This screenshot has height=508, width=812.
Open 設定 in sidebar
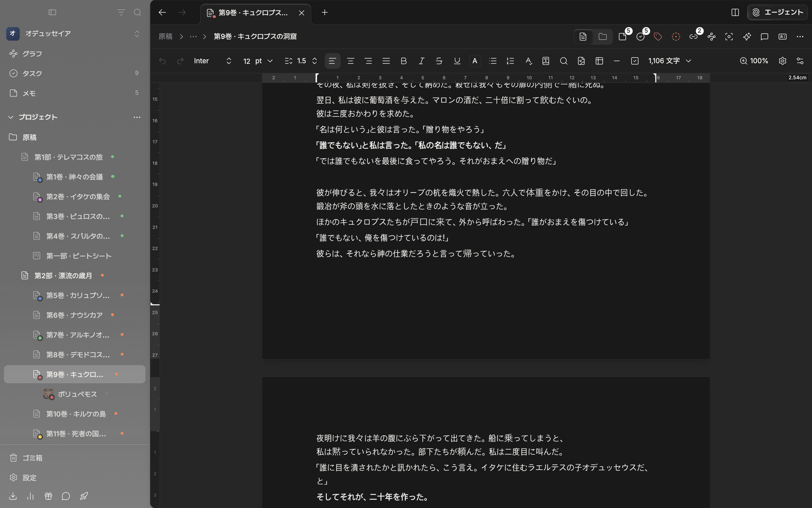pyautogui.click(x=74, y=478)
